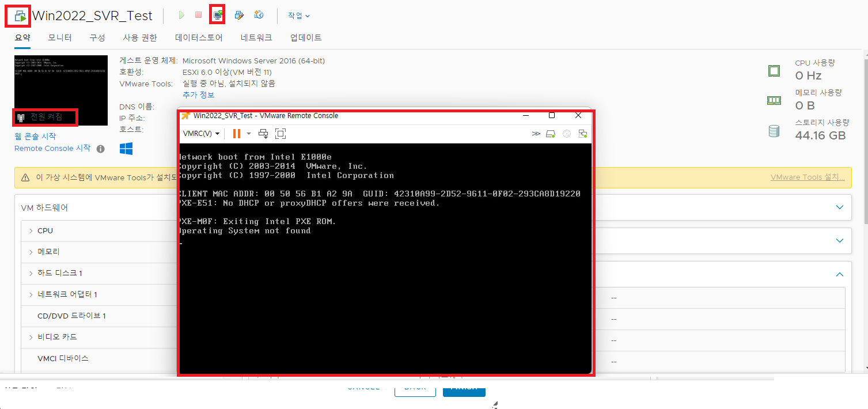Click the warning triangle in the yellow banner
Screen dimensions: 868x409
point(25,178)
